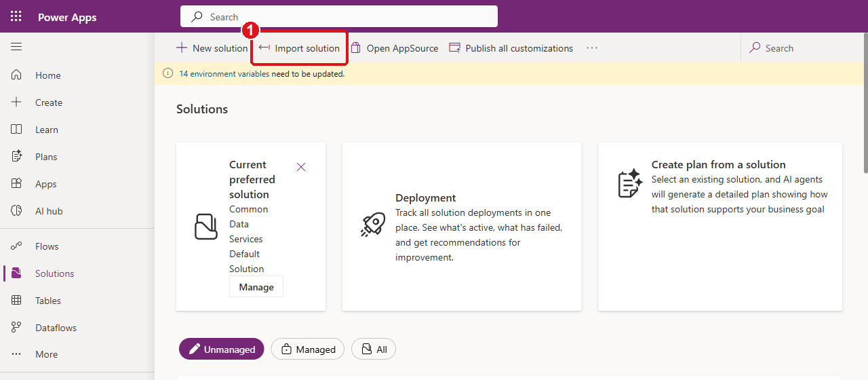
Task: Click the More ellipsis icon in sidebar
Action: pos(17,354)
